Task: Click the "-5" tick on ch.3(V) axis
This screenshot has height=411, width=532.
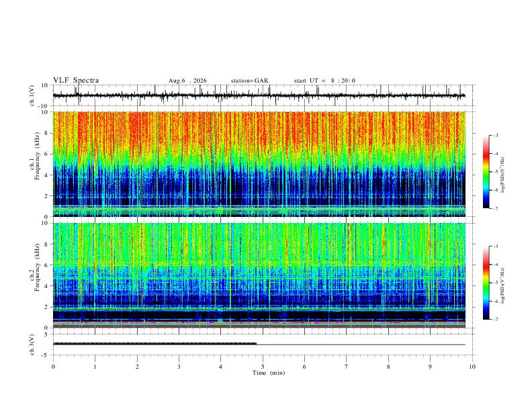Action: (46, 355)
